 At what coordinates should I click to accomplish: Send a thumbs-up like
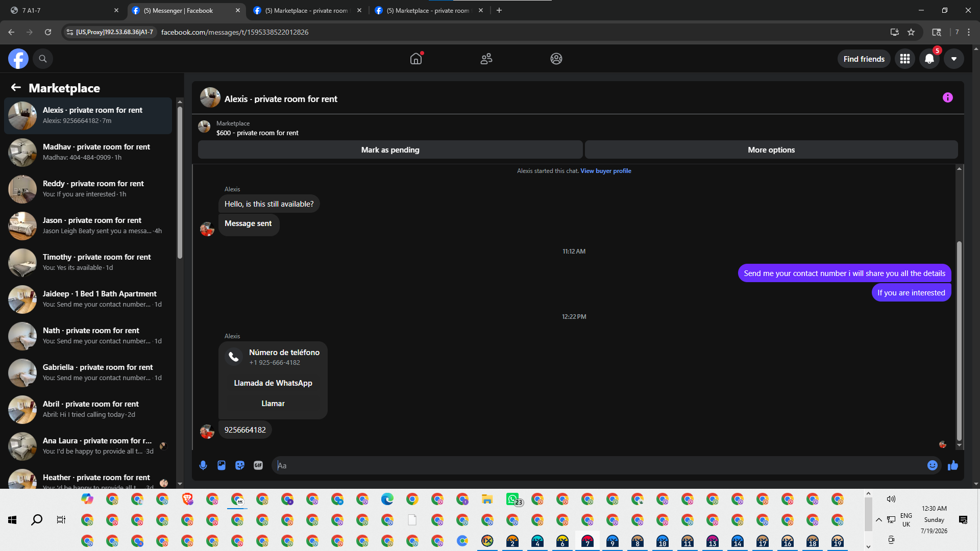coord(953,465)
